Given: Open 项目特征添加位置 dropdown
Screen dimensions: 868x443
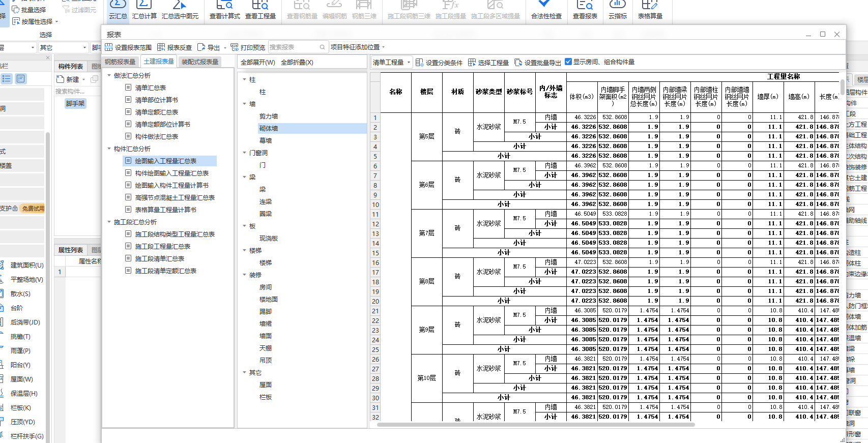Looking at the screenshot, I should pyautogui.click(x=358, y=47).
